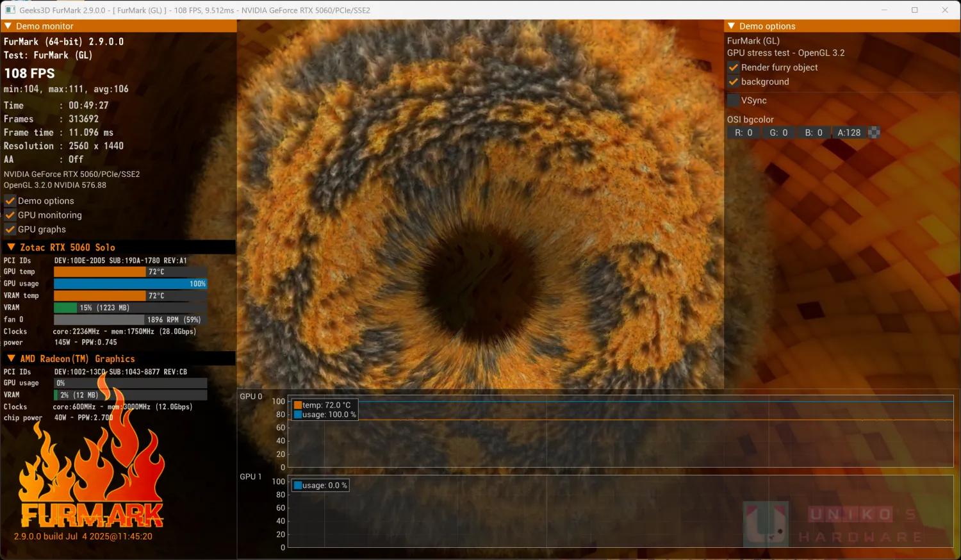The image size is (961, 560).
Task: Click the AA Off value
Action: (x=76, y=159)
